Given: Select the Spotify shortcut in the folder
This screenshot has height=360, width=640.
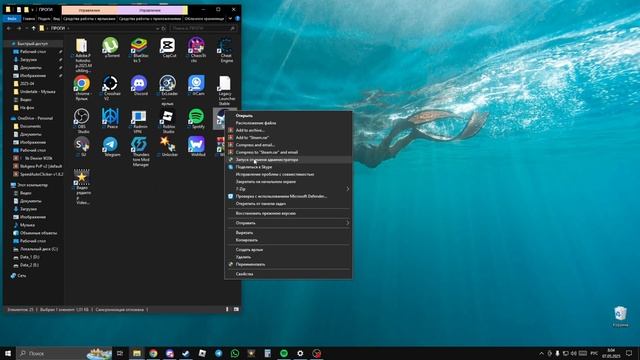Looking at the screenshot, I should point(196,118).
